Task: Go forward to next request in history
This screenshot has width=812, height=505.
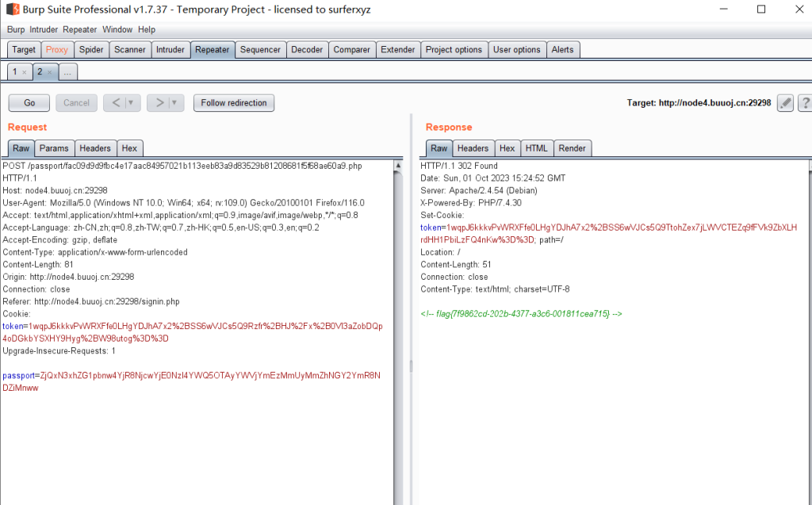Action: [159, 103]
